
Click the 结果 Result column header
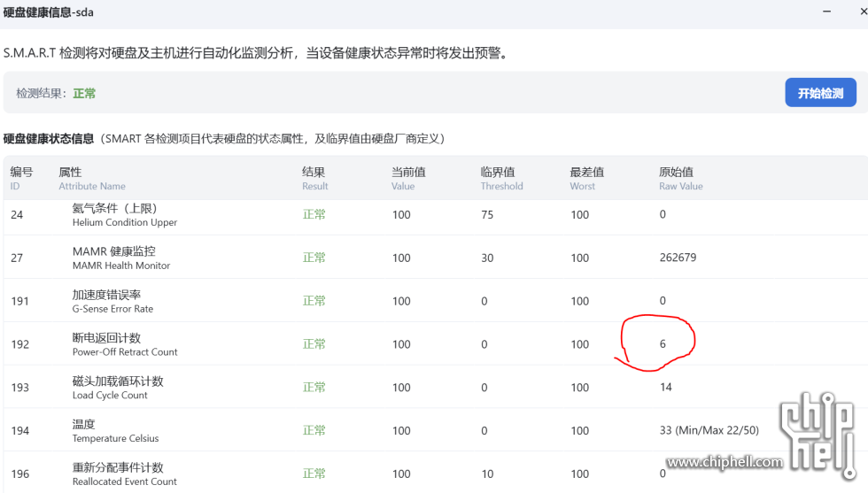[x=315, y=178]
